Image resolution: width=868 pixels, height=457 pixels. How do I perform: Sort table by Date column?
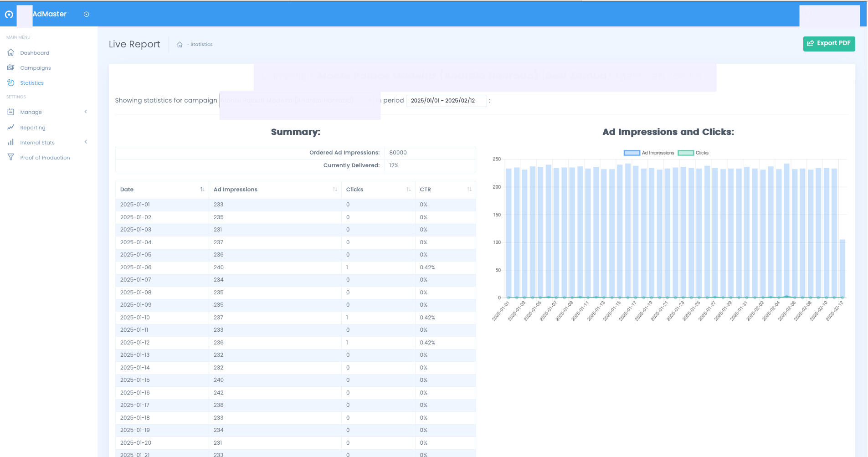[202, 190]
